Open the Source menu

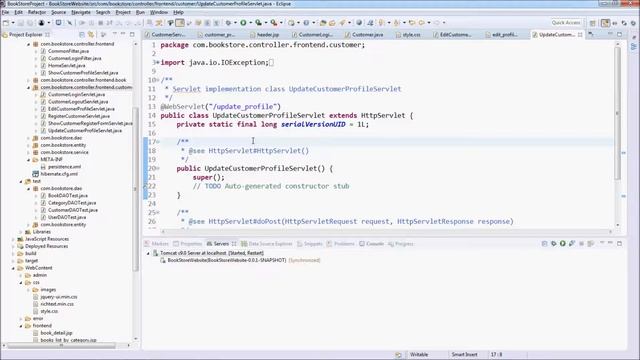point(58,12)
